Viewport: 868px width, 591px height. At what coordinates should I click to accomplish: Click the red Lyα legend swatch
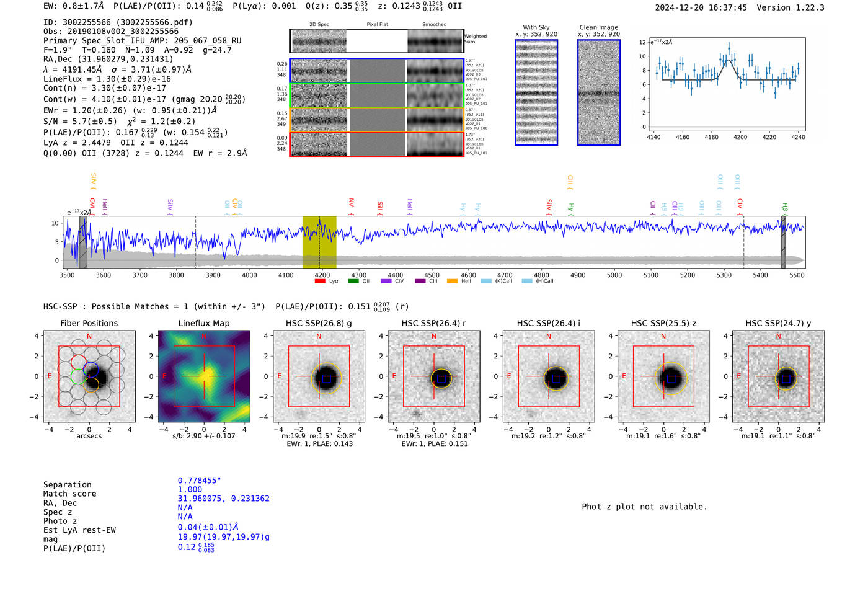[x=320, y=282]
